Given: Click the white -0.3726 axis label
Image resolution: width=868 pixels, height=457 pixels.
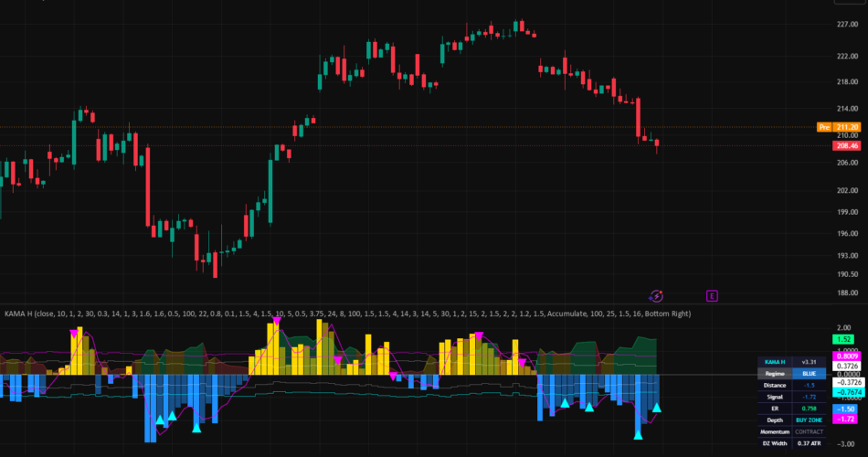Looking at the screenshot, I should tap(848, 382).
